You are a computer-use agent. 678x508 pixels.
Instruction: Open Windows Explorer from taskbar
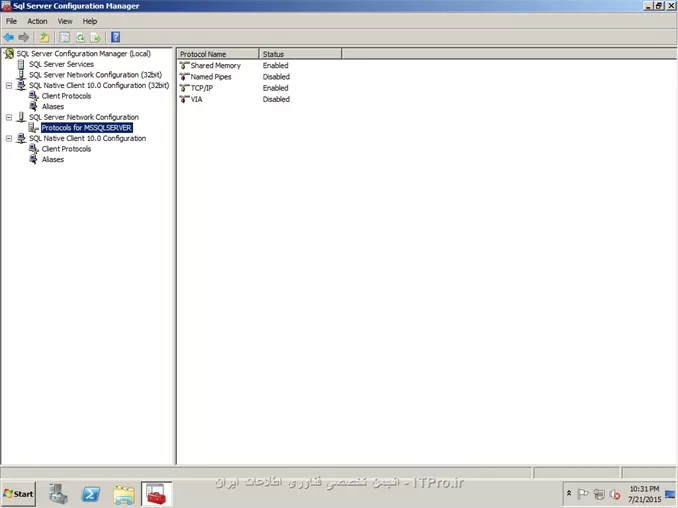[124, 495]
